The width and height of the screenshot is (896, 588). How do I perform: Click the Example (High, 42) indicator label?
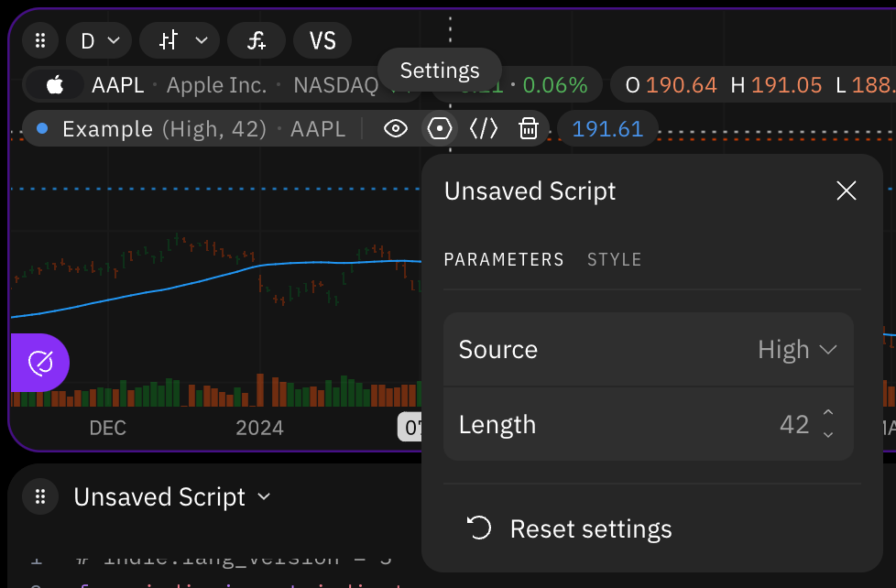[x=165, y=128]
